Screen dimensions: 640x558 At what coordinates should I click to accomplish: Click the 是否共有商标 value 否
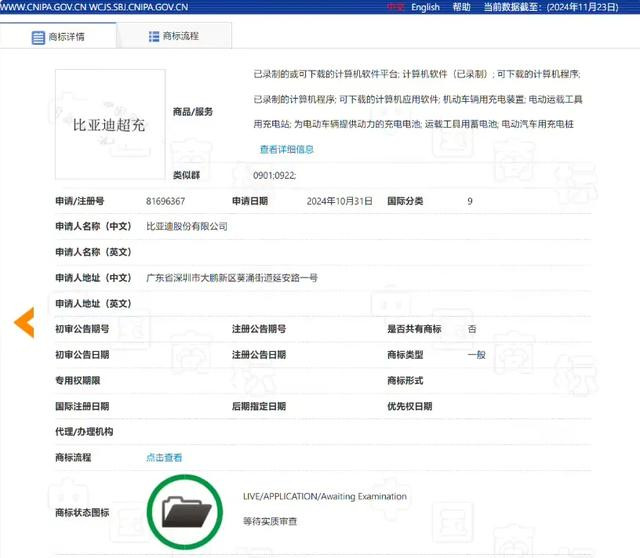(472, 329)
